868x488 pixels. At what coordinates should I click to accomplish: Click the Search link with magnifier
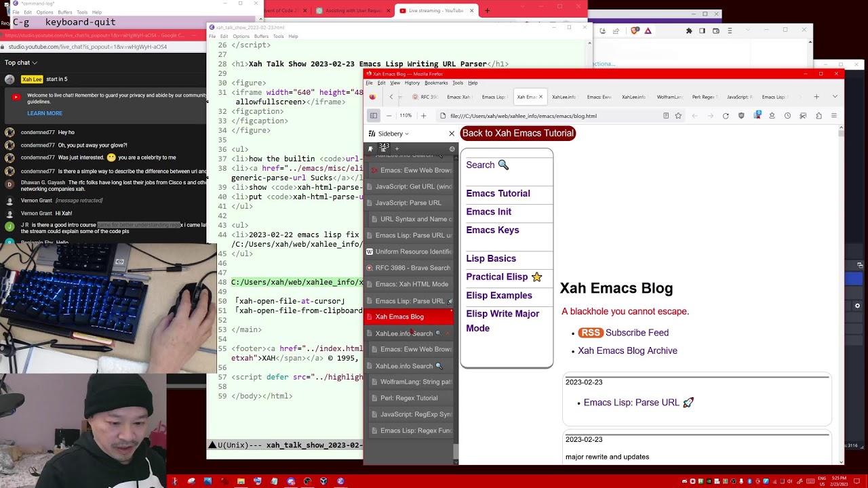[x=487, y=165]
